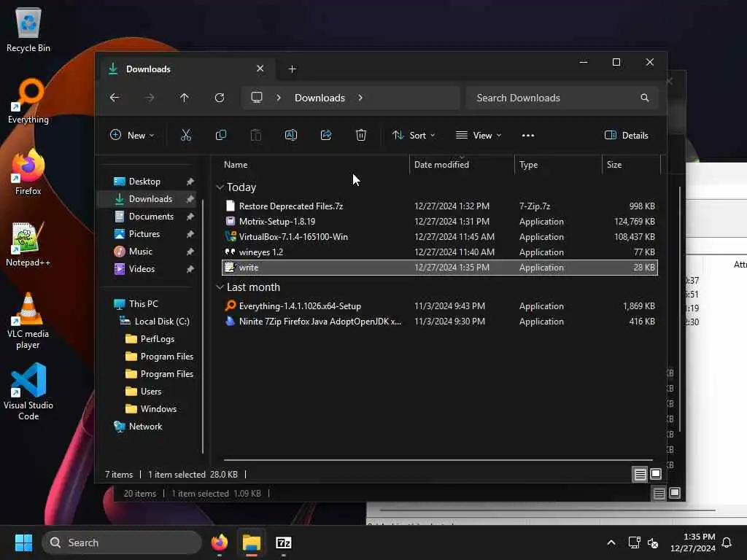This screenshot has height=560, width=747.
Task: Sort by Size column header
Action: point(631,164)
